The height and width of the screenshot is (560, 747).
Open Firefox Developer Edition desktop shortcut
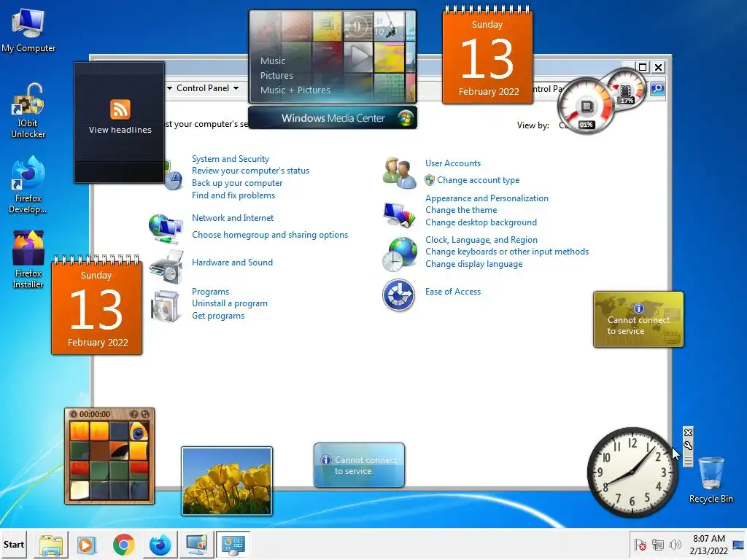28,184
